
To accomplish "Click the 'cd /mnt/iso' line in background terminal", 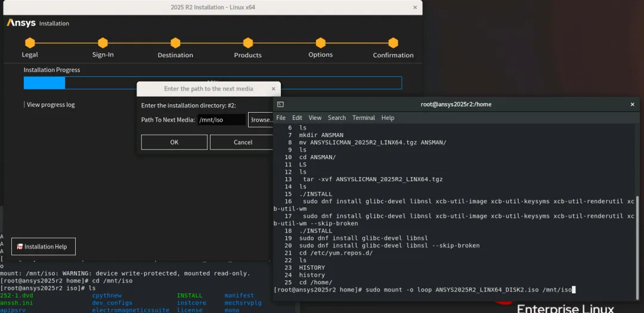I will tap(66, 281).
